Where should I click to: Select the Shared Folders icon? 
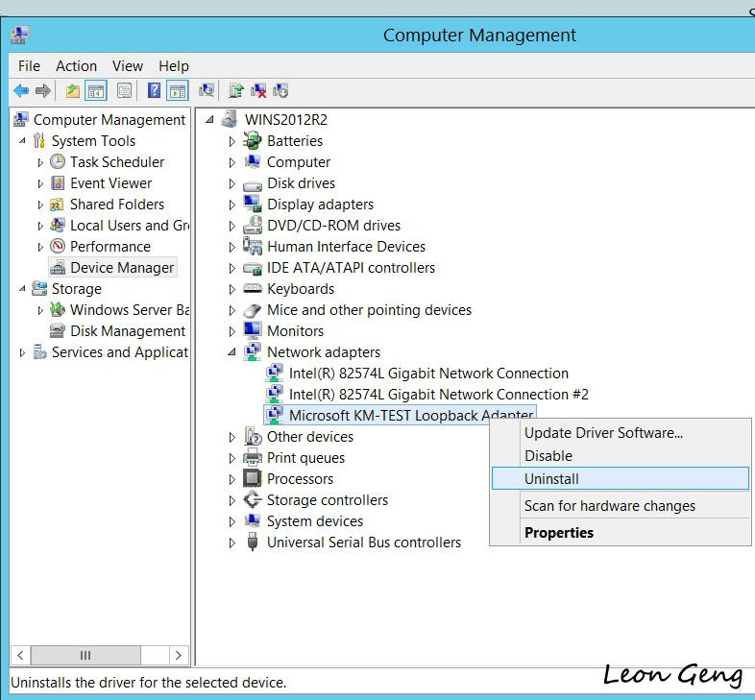point(58,205)
